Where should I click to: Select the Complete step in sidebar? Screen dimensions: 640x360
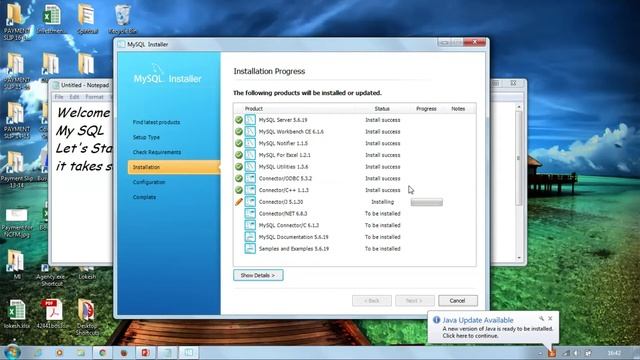(x=144, y=197)
